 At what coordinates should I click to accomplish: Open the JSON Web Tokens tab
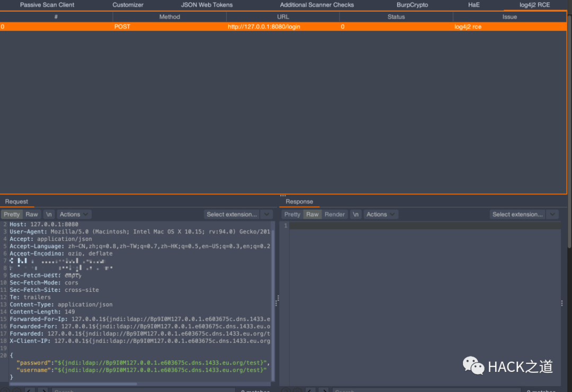tap(207, 5)
